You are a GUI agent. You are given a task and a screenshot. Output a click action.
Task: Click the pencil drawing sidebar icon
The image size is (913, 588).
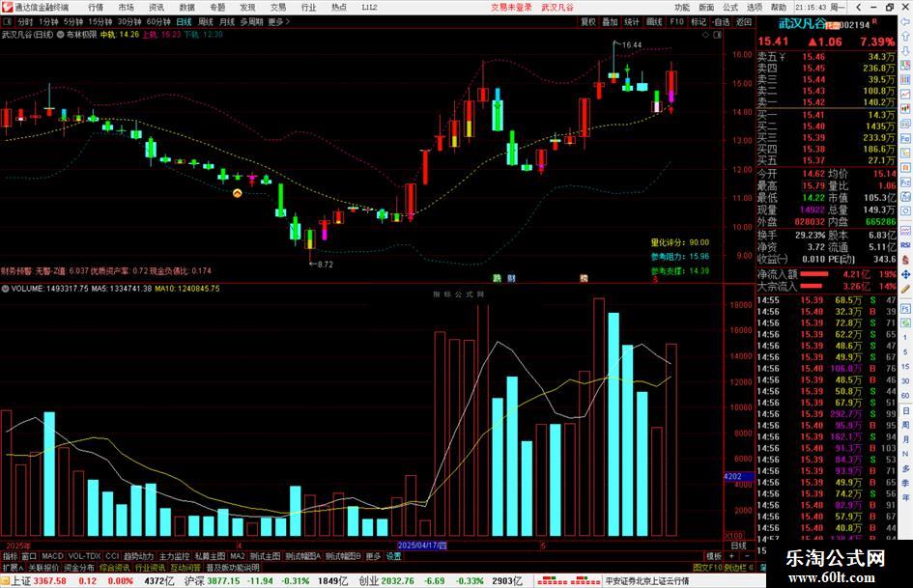click(905, 289)
